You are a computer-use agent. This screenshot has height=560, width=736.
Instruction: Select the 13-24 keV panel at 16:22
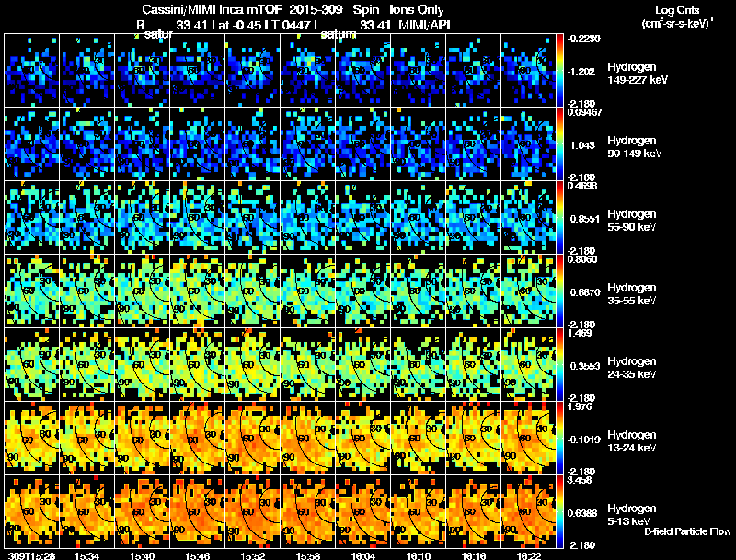[x=528, y=439]
